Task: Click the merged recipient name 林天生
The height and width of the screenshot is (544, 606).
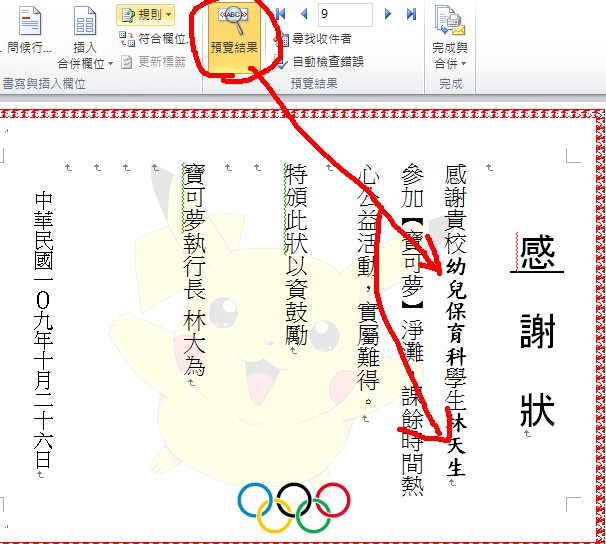Action: pos(456,444)
